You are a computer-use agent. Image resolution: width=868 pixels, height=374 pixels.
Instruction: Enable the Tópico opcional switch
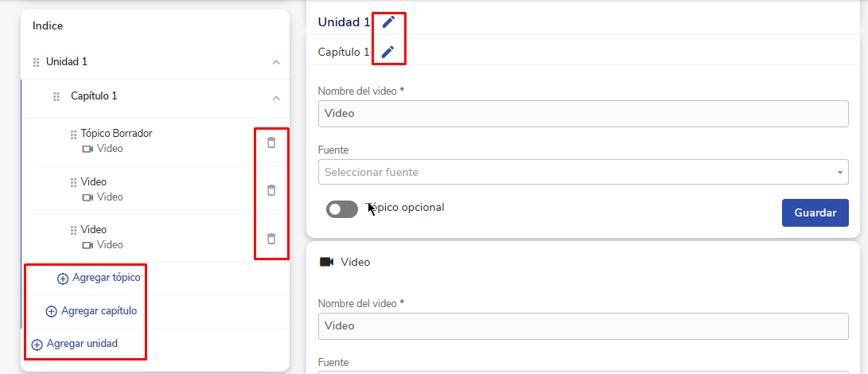tap(342, 208)
